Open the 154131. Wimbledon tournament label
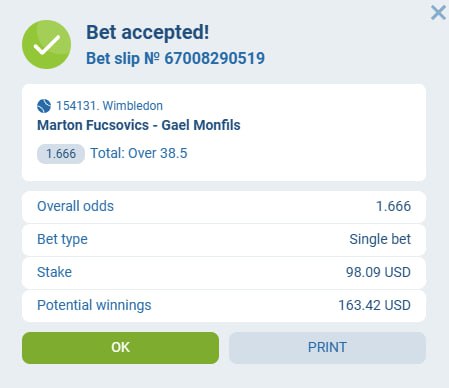Viewport: 449px width, 388px height. coord(109,106)
